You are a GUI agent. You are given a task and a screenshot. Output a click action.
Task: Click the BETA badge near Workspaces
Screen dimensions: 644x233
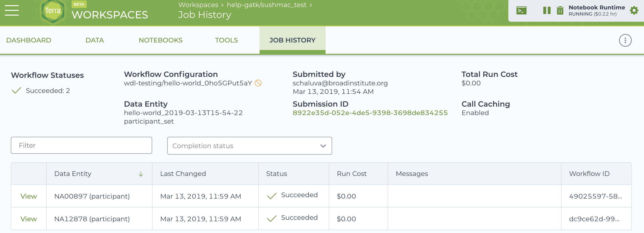(x=79, y=4)
